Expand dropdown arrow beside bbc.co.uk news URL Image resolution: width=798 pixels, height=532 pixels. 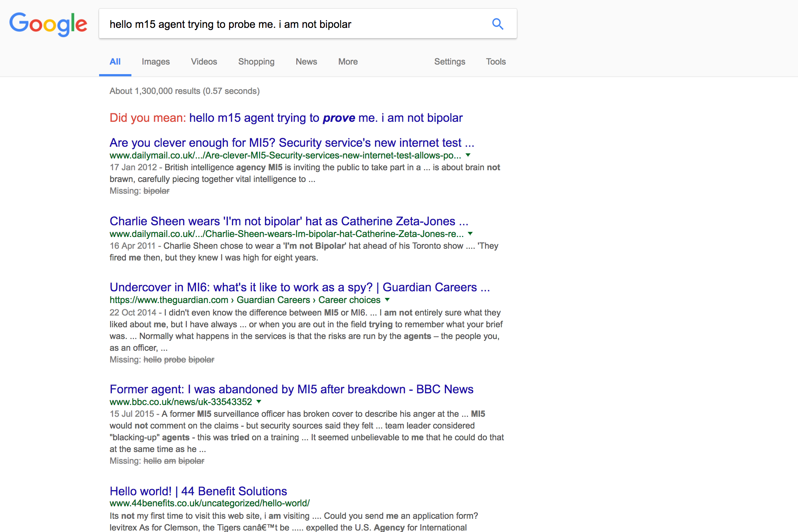pyautogui.click(x=259, y=402)
